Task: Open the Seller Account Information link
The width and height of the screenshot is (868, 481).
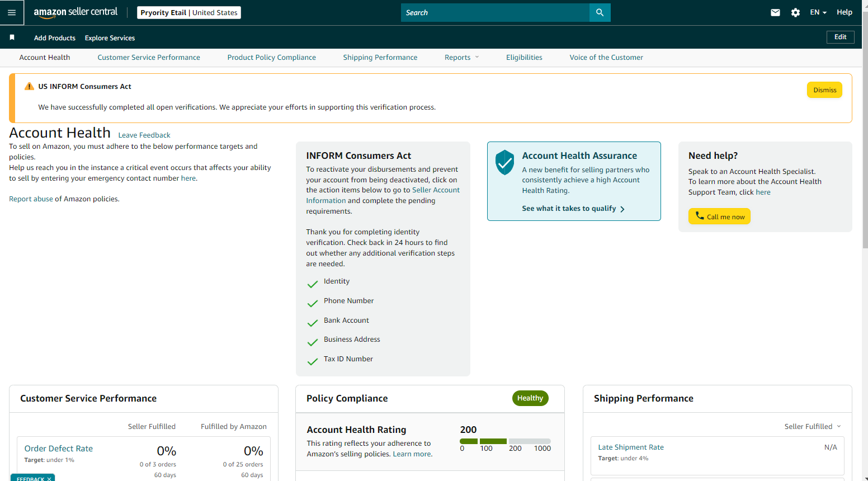Action: point(383,195)
